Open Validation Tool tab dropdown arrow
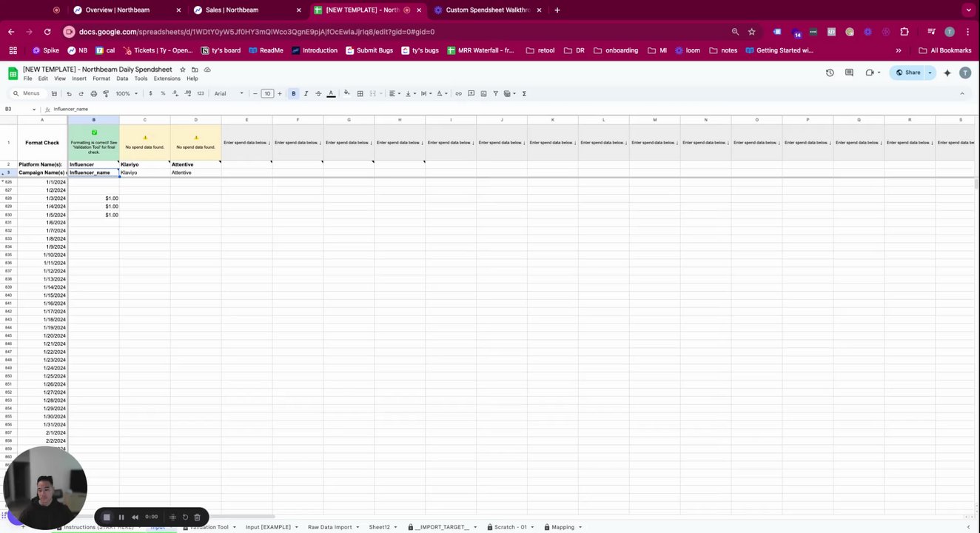 tap(235, 527)
